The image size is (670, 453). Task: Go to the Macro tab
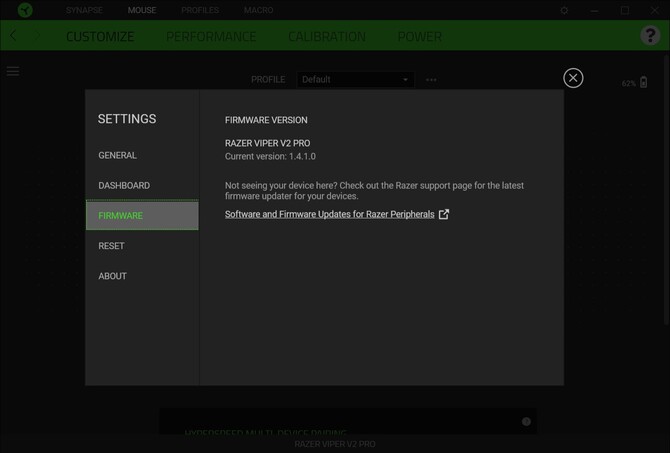(x=258, y=10)
